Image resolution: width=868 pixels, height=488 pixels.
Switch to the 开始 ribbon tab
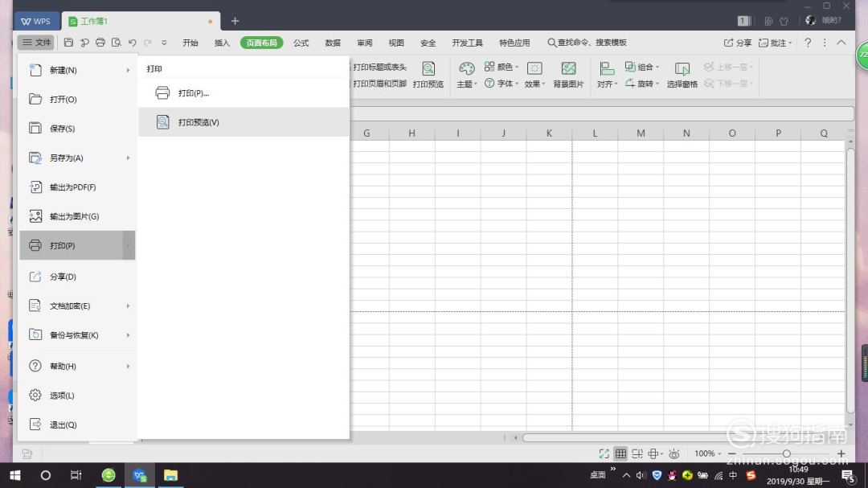tap(190, 43)
